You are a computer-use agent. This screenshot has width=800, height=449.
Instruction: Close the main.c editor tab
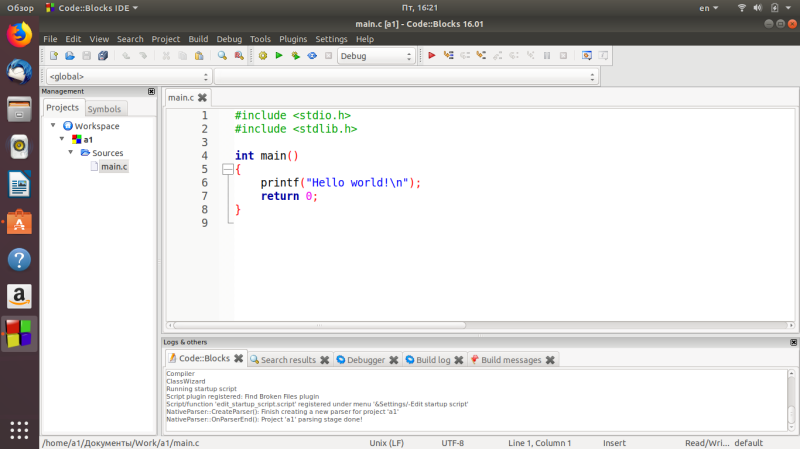tap(203, 97)
